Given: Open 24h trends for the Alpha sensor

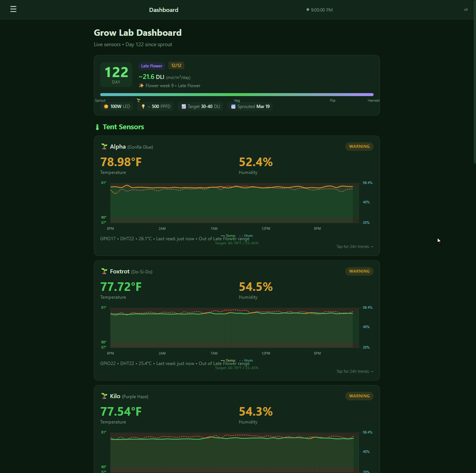Looking at the screenshot, I should coord(355,247).
